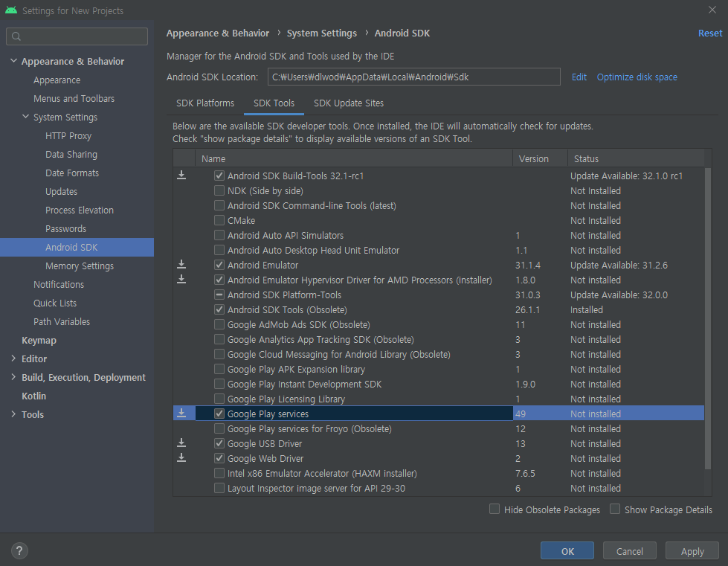Screen dimensions: 728x566
Task: Open Quick Lists settings
Action: pyautogui.click(x=55, y=303)
